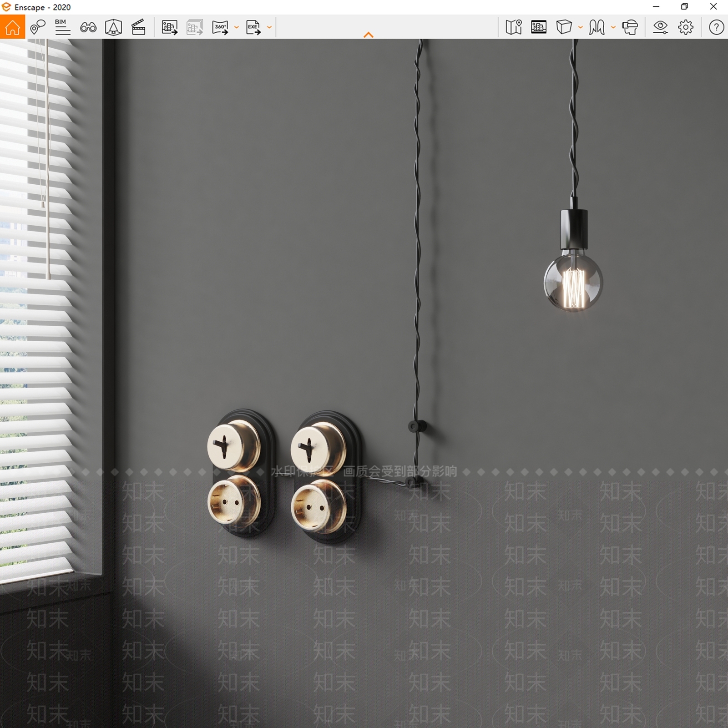This screenshot has height=728, width=728.
Task: Restore down the Enscape window
Action: (684, 7)
